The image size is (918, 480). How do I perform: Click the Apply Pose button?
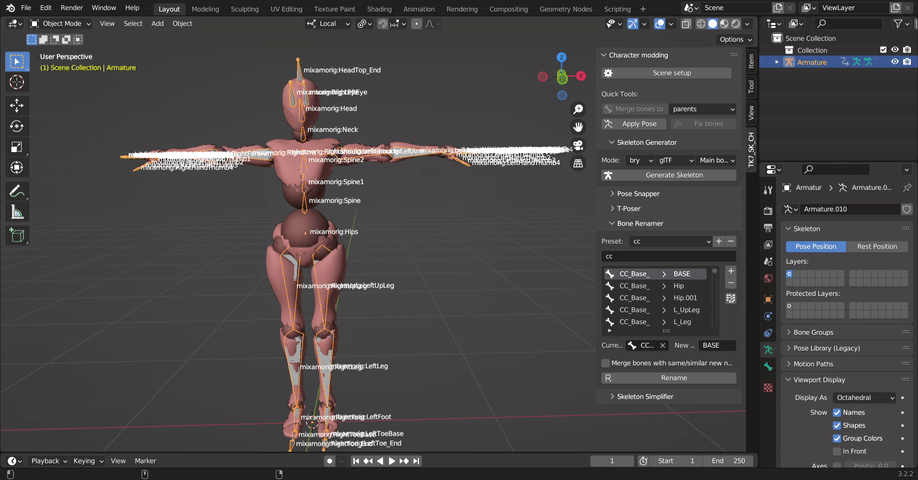click(x=633, y=124)
